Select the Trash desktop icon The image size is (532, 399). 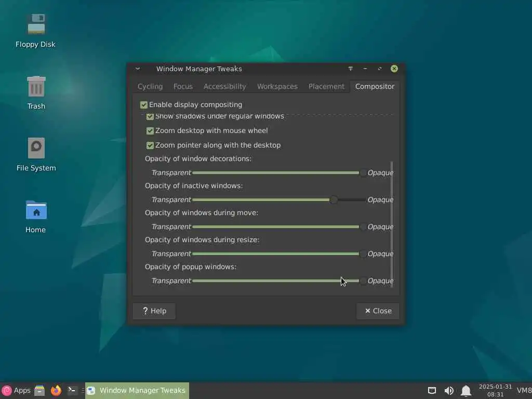[x=36, y=92]
